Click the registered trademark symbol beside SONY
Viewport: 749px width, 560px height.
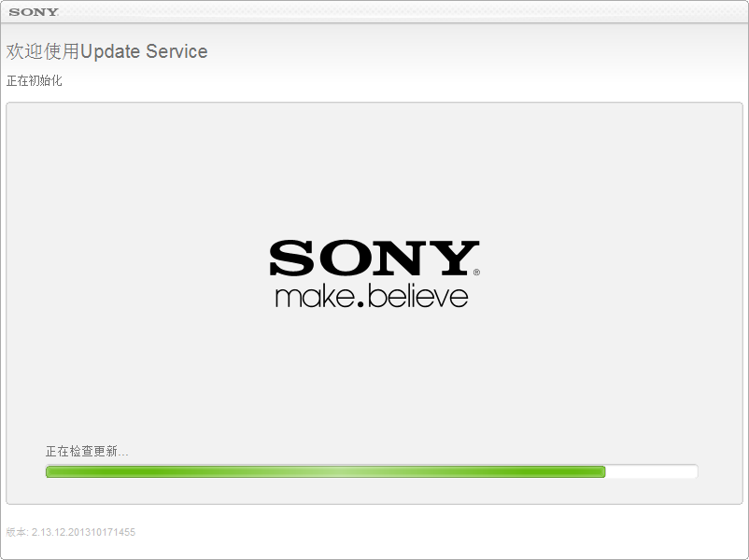coord(476,273)
